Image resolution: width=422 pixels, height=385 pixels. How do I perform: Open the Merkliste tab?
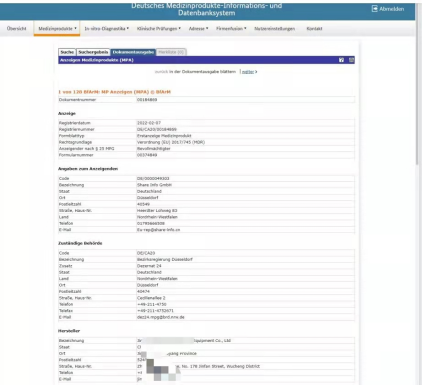171,52
